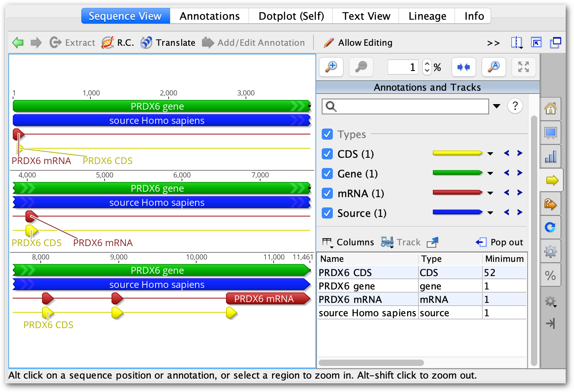The height and width of the screenshot is (392, 574).
Task: Click Add/Edit Annotation
Action: pos(253,43)
